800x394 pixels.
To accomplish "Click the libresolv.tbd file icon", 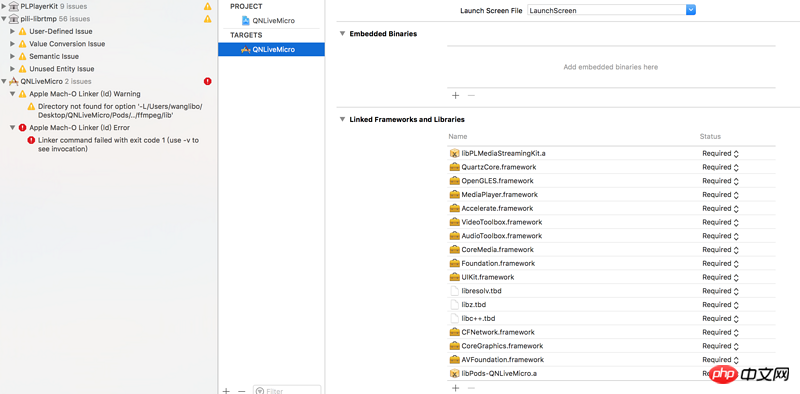I will [454, 291].
